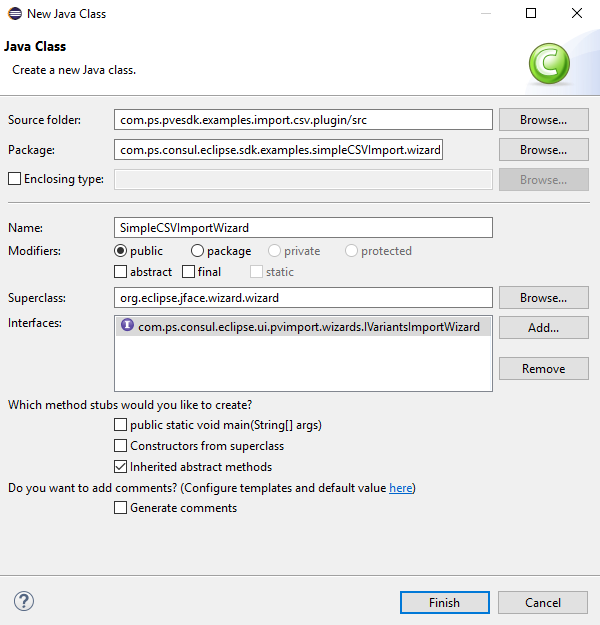Choose the package modifier radio button
The height and width of the screenshot is (625, 600).
(197, 251)
